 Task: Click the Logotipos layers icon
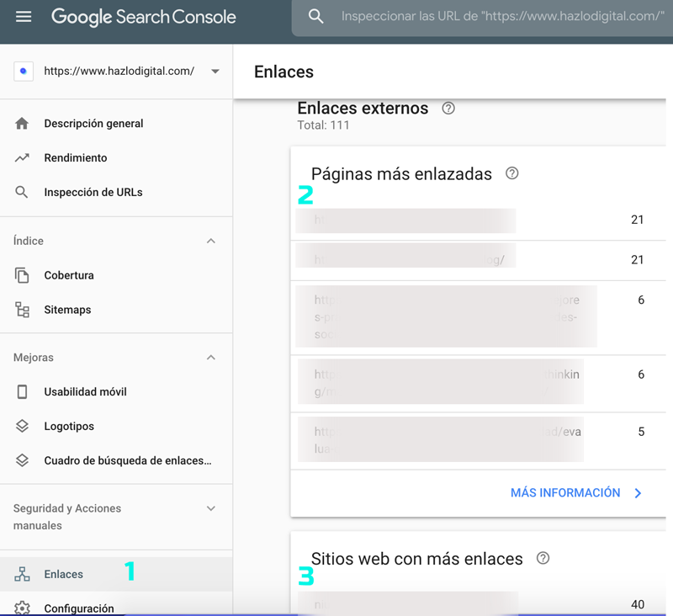point(23,427)
